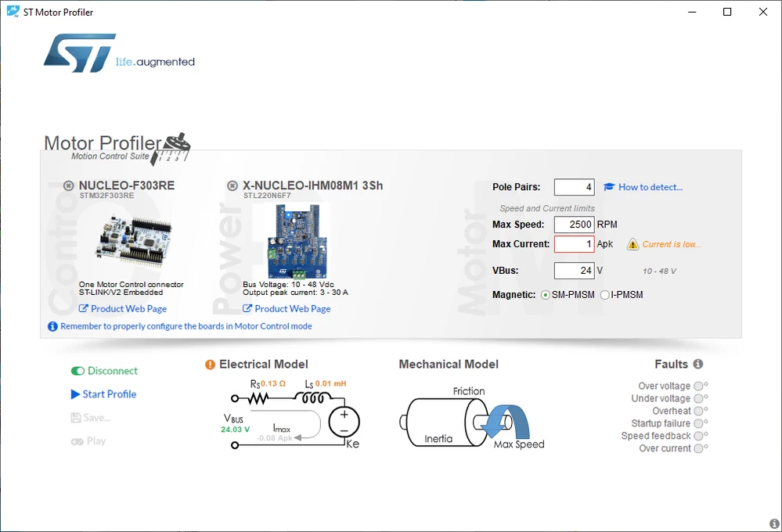Click the 10 - 48 V range hint

point(659,271)
